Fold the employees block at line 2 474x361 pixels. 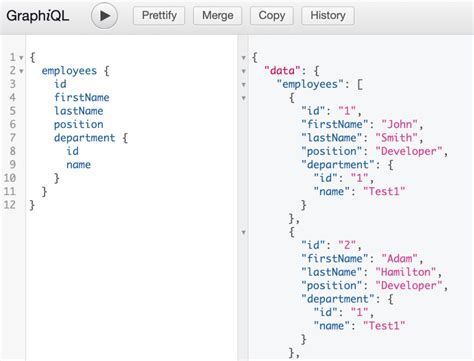[21, 71]
